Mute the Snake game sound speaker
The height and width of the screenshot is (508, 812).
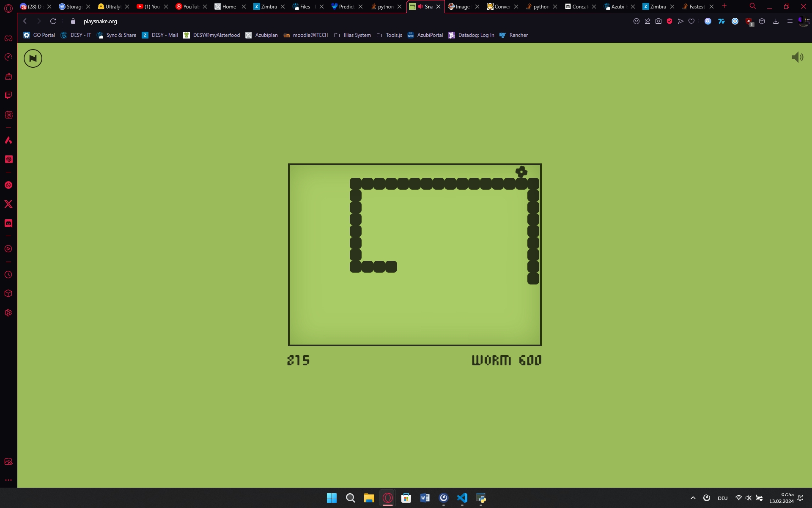coord(798,57)
